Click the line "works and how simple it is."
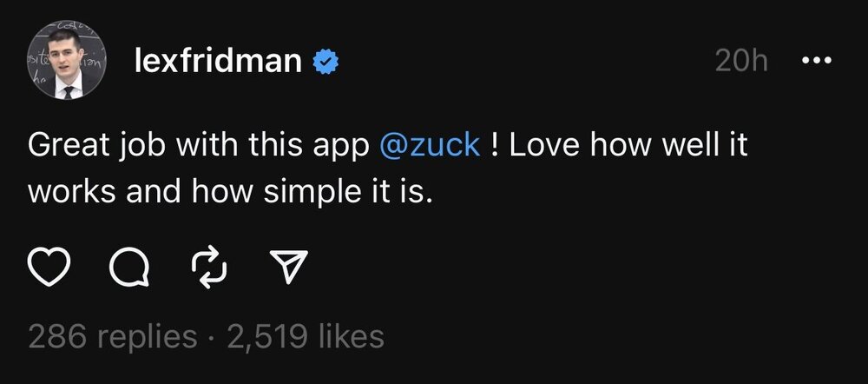 [229, 191]
